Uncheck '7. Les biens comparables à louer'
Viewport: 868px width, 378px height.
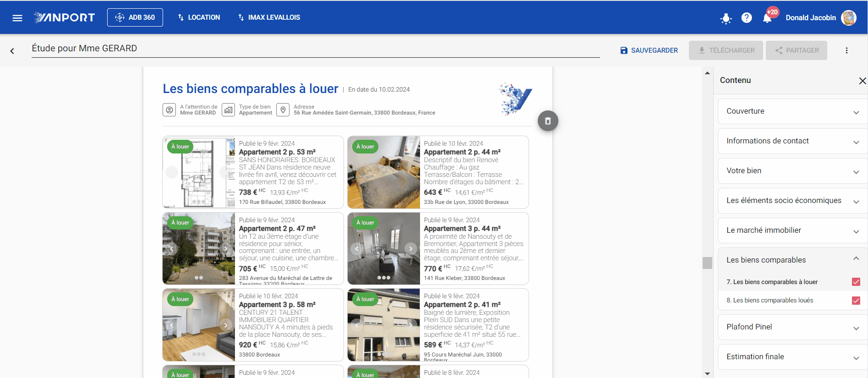pyautogui.click(x=856, y=282)
